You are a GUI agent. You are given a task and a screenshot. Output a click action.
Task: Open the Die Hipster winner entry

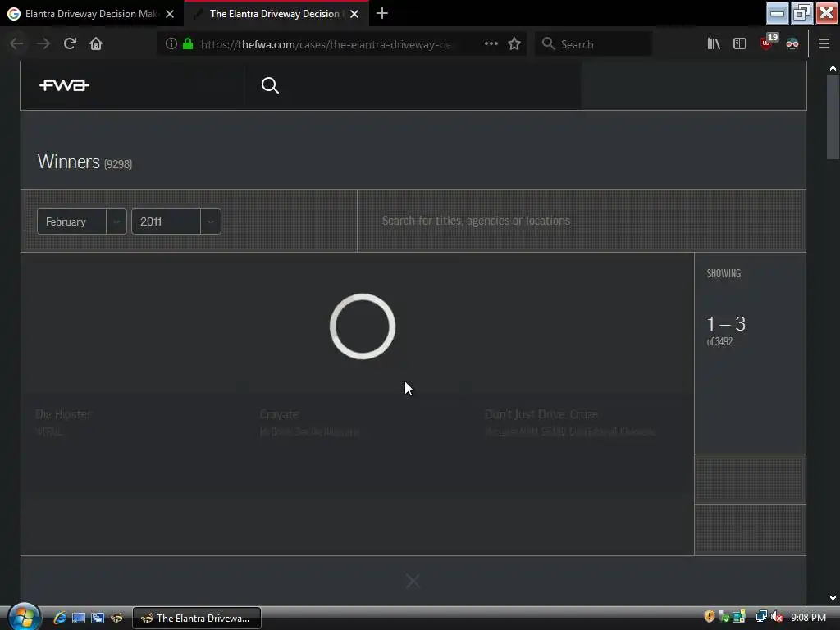point(63,414)
